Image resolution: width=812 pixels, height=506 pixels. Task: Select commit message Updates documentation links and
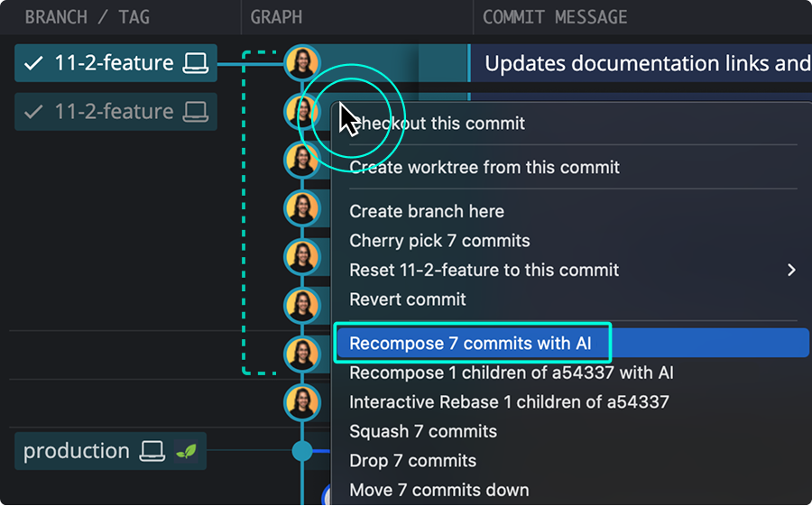click(648, 63)
